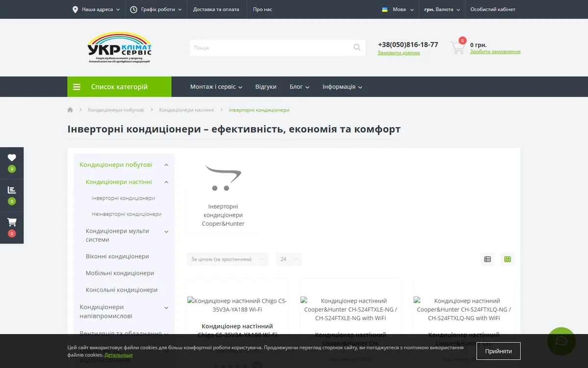Open the sort dropdown За ціною (за зростанням)

click(228, 259)
